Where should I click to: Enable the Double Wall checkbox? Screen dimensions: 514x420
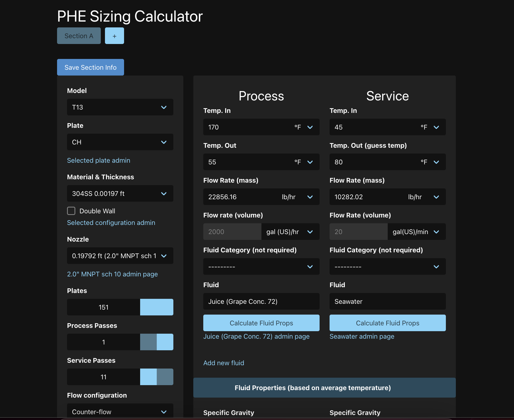71,211
